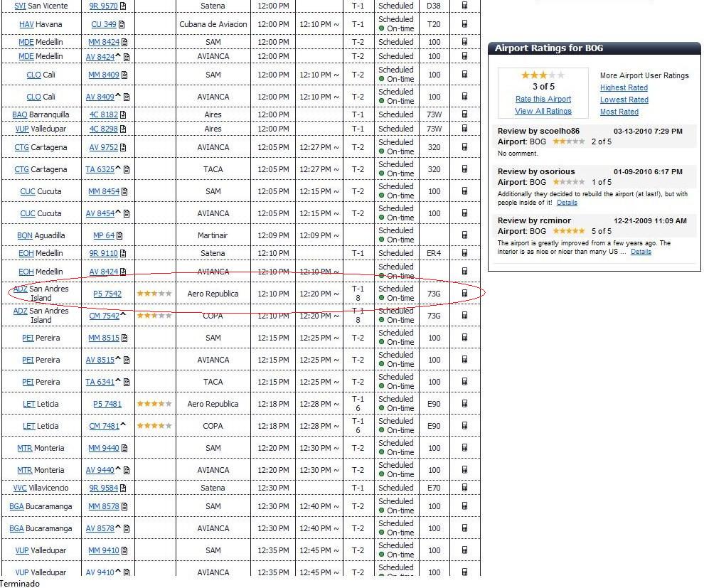
Task: Open Details for the osorious review
Action: pos(567,203)
